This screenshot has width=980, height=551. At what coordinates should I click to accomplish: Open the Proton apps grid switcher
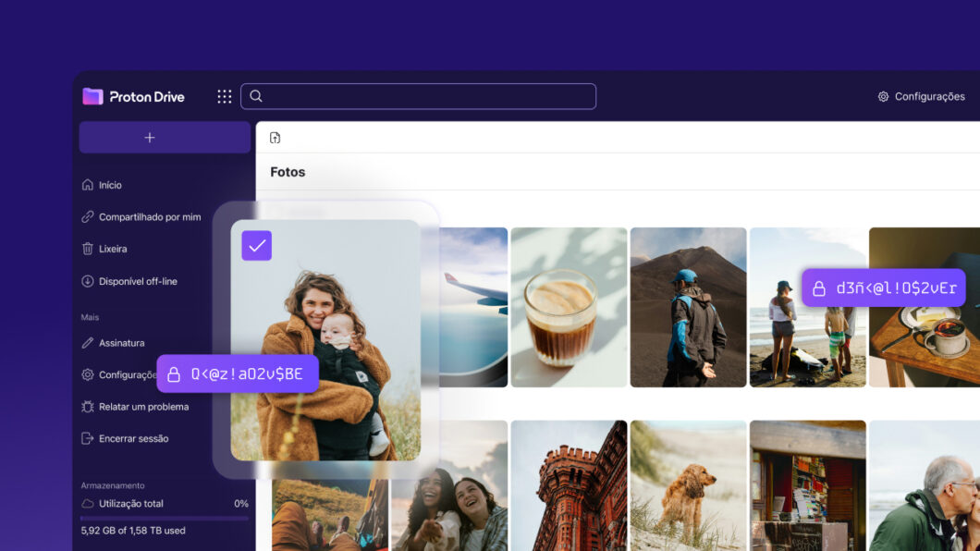tap(225, 96)
